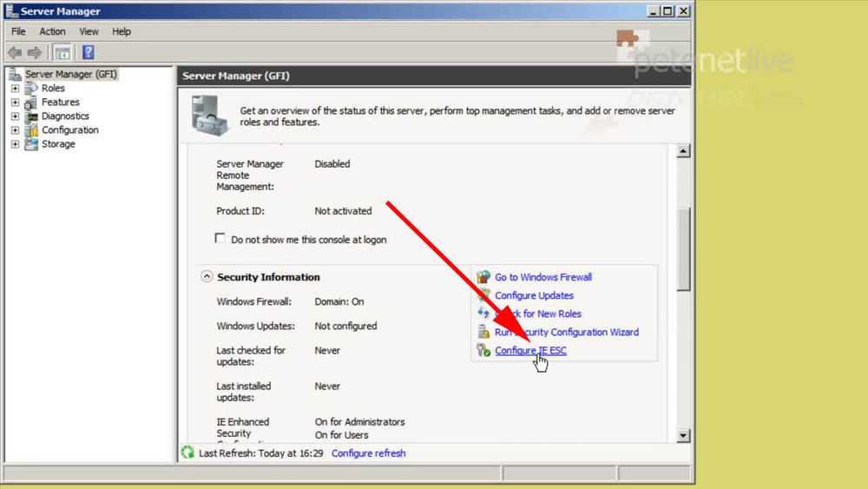Open the File menu
Viewport: 868px width, 489px height.
click(x=18, y=31)
